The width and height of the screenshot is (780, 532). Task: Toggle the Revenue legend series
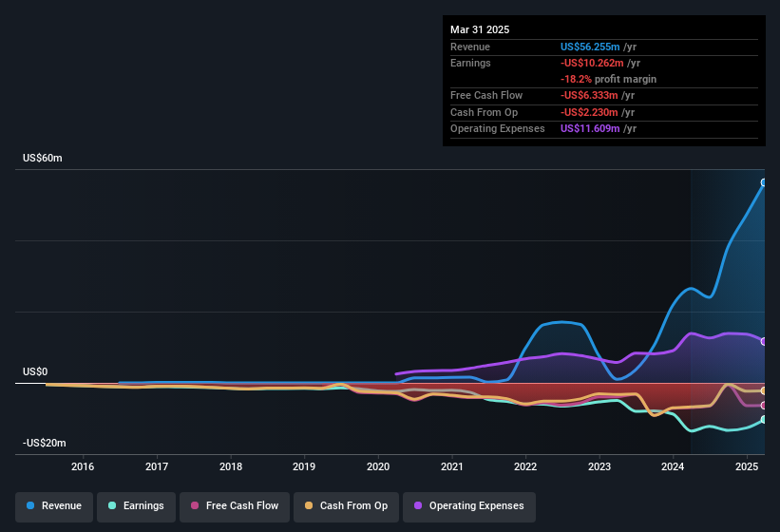tap(54, 506)
